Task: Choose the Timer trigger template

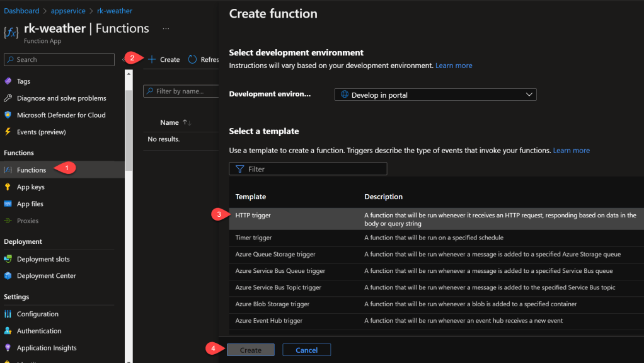Action: point(253,238)
